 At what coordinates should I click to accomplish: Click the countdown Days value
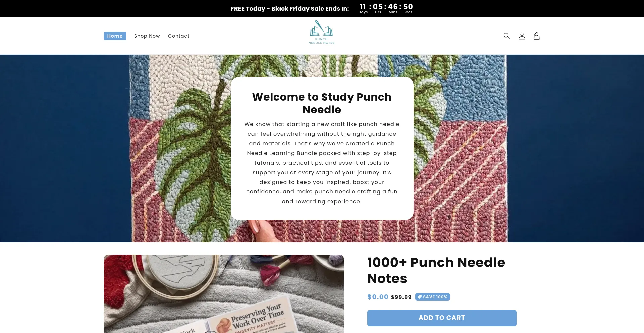(x=363, y=7)
